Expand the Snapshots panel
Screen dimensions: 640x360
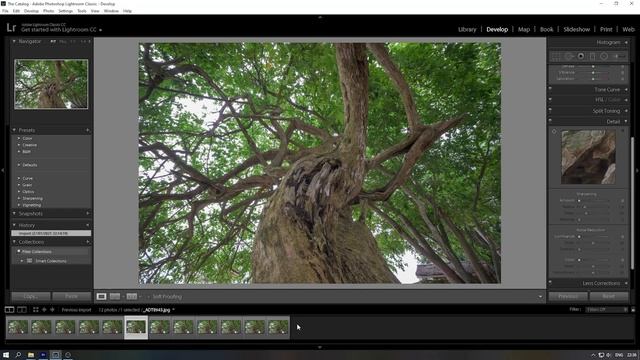pyautogui.click(x=14, y=213)
